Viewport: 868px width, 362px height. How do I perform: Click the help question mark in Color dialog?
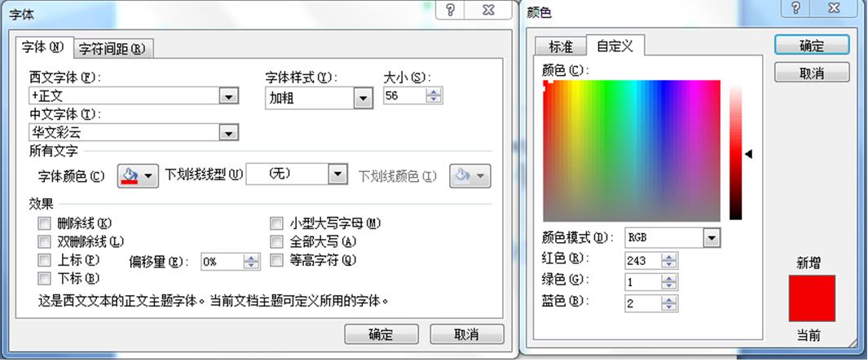point(795,9)
